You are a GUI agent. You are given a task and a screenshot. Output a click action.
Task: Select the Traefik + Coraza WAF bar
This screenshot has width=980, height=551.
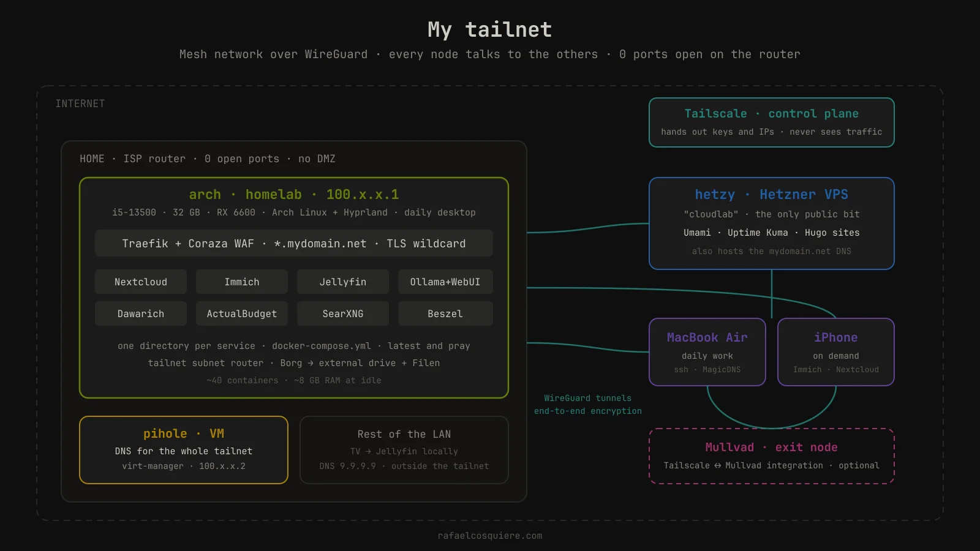(x=294, y=243)
